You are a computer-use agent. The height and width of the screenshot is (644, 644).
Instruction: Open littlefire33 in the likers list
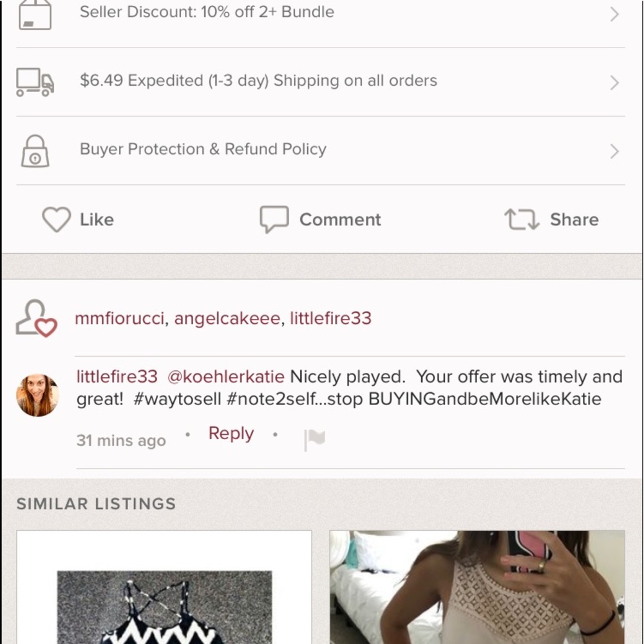tap(330, 318)
